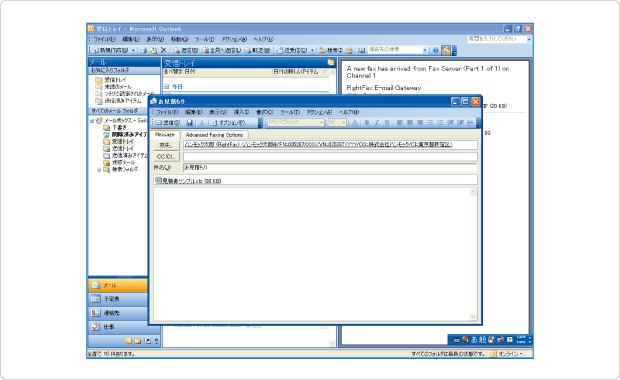Collapse the メールボックス tree node
The height and width of the screenshot is (380, 620).
pos(92,121)
